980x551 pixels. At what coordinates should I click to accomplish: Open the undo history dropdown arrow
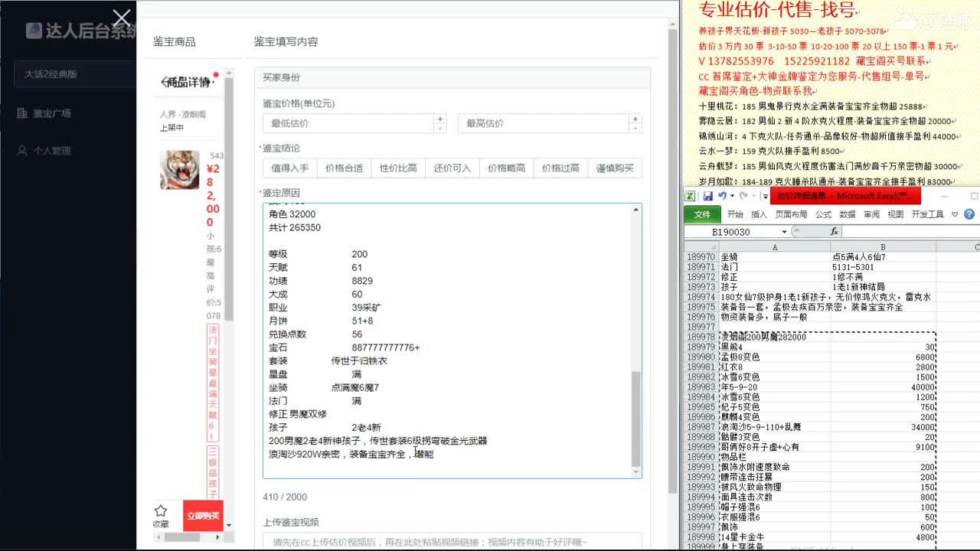732,197
